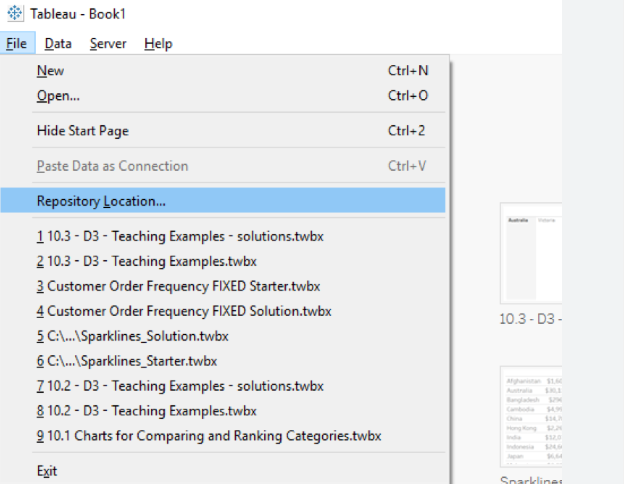Image resolution: width=624 pixels, height=484 pixels.
Task: Open the Help menu
Action: [x=158, y=43]
